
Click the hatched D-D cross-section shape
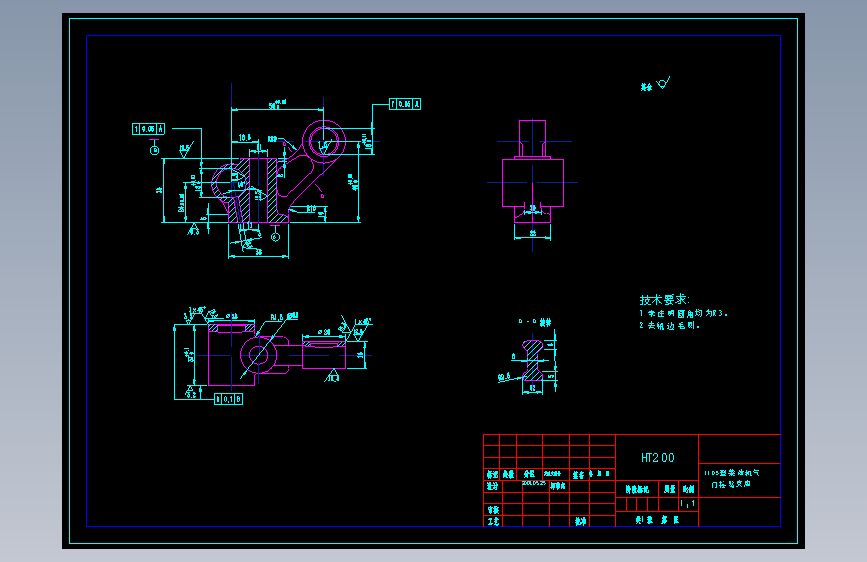point(533,361)
